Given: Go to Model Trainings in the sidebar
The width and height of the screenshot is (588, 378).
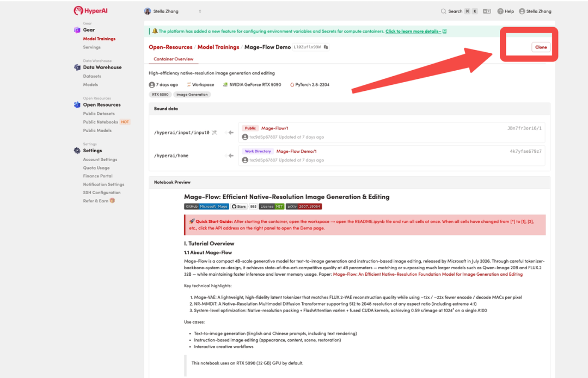Looking at the screenshot, I should [99, 39].
